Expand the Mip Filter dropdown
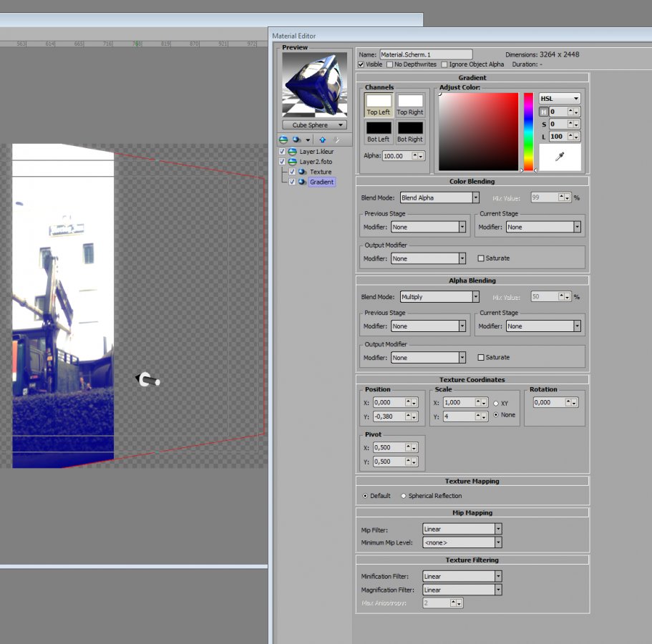 (x=462, y=530)
